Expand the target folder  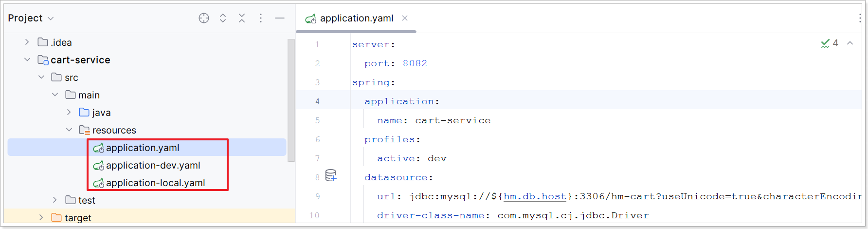(41, 218)
